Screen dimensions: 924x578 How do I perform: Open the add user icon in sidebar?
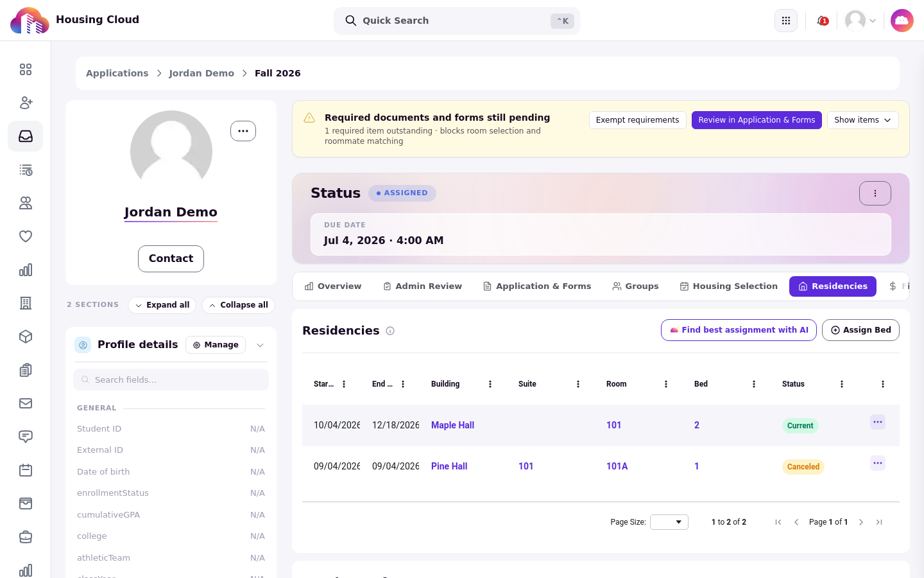[26, 103]
